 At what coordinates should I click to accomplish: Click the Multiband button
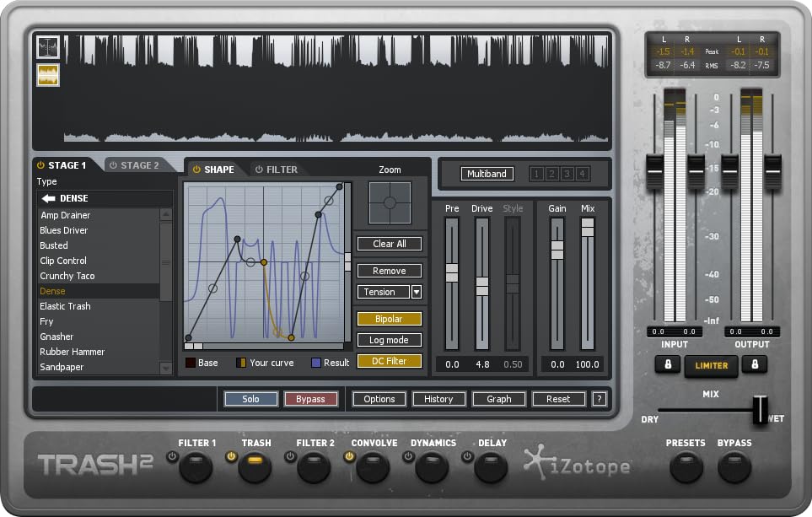[x=487, y=174]
